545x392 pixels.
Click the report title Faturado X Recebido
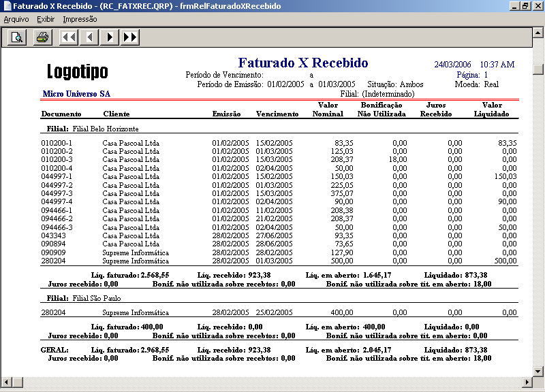[x=303, y=63]
